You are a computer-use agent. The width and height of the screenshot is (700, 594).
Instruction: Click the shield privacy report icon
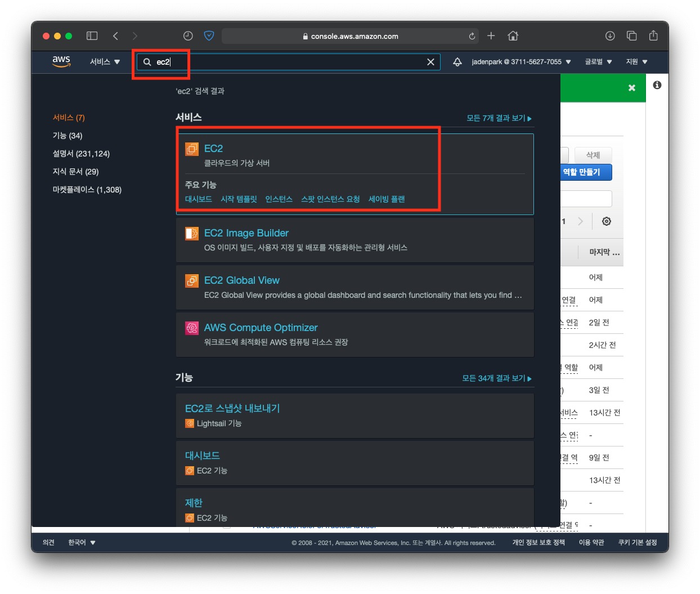(209, 36)
